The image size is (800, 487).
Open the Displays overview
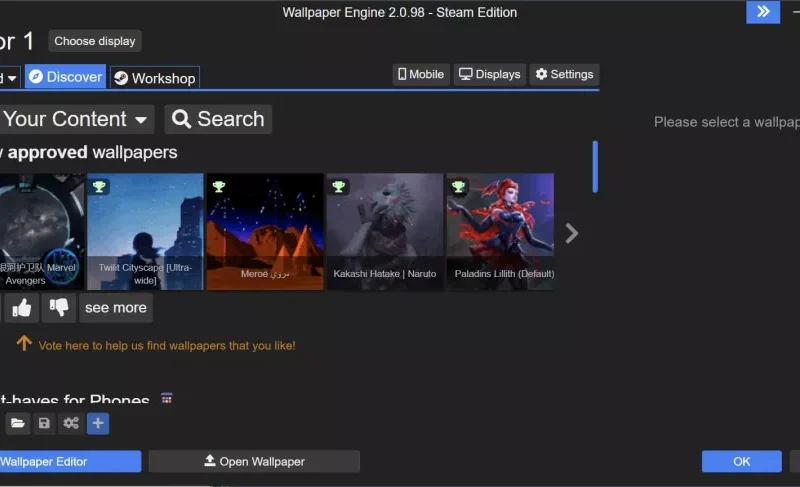pyautogui.click(x=489, y=74)
